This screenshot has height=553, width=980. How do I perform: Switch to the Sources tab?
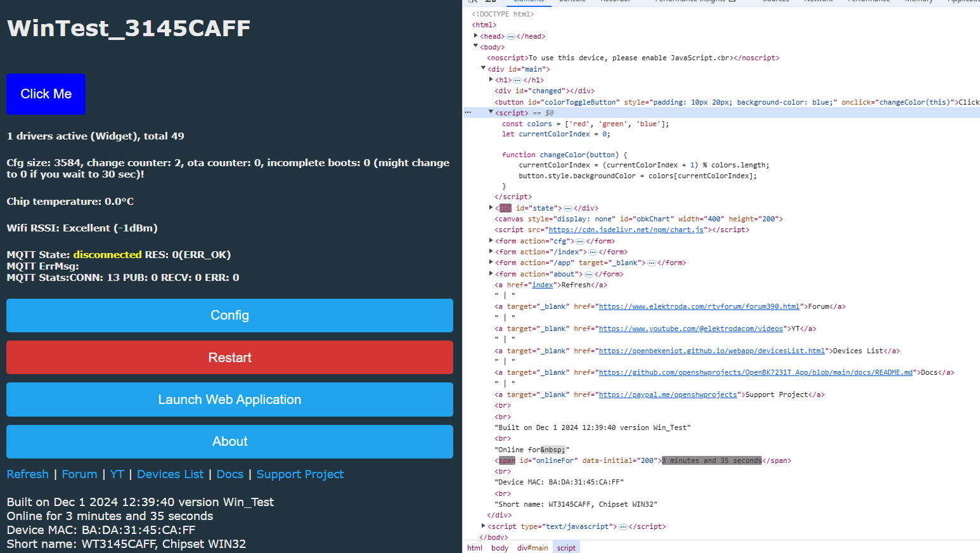[x=775, y=2]
